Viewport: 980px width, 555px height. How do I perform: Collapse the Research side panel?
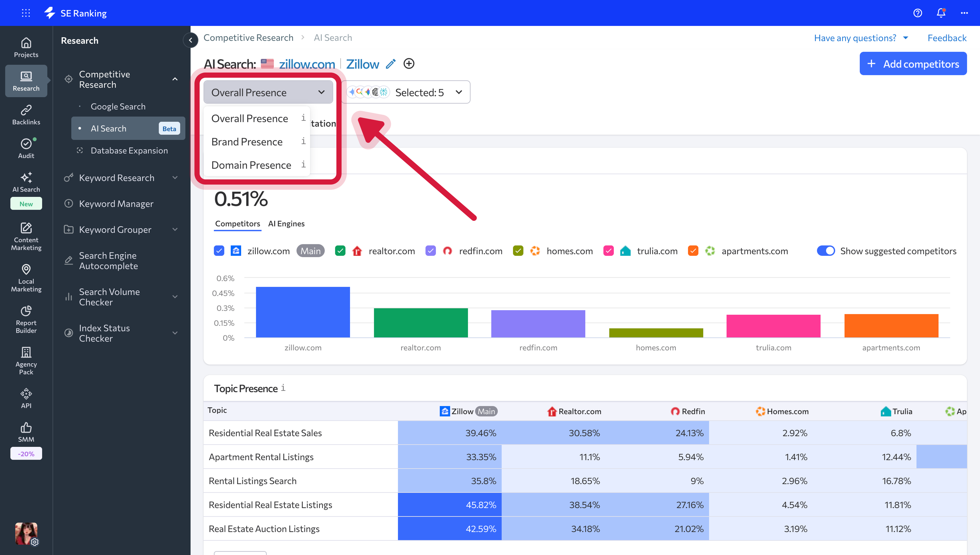[190, 40]
